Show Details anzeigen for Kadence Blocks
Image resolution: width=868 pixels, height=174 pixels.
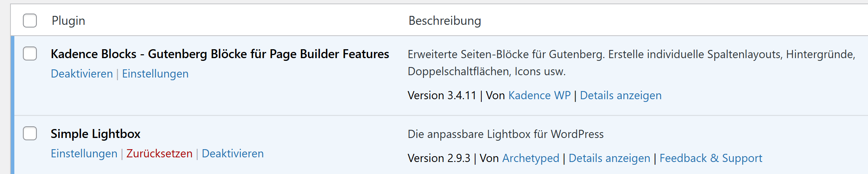[x=621, y=95]
